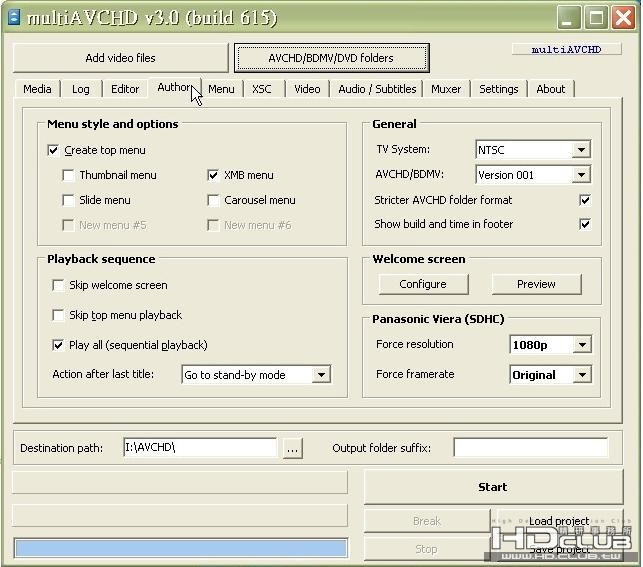
Task: Open the Menu tab
Action: (221, 89)
